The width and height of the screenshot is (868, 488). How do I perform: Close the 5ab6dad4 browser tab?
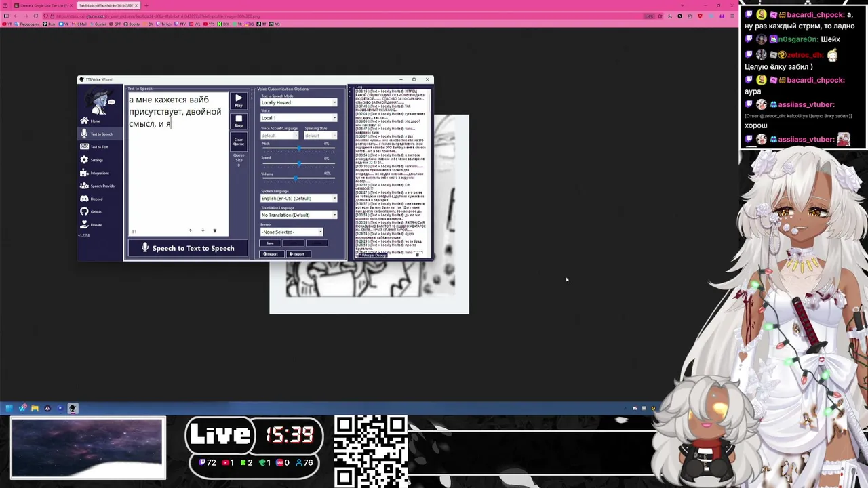[136, 5]
